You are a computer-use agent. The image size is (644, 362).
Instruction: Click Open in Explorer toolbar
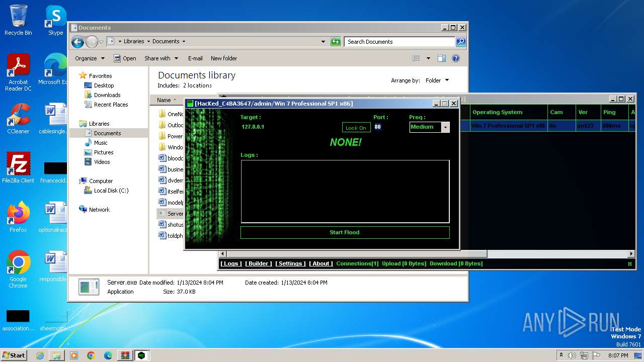point(125,58)
